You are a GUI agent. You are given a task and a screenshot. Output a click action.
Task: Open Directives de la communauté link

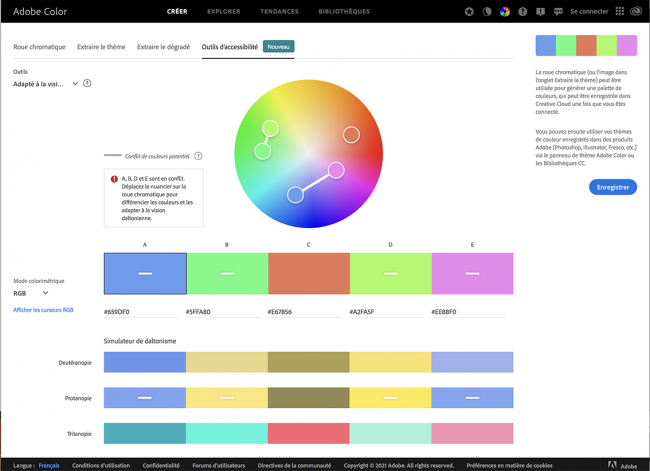(294, 466)
